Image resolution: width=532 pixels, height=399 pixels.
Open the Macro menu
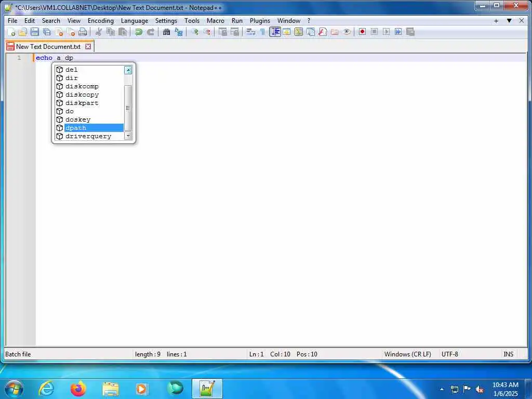[216, 21]
